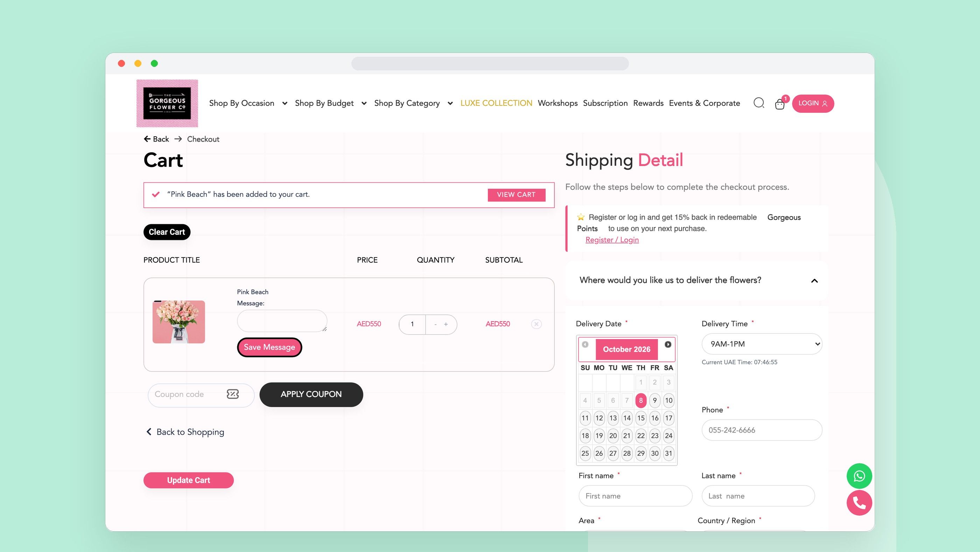Save the gift message

pyautogui.click(x=269, y=347)
